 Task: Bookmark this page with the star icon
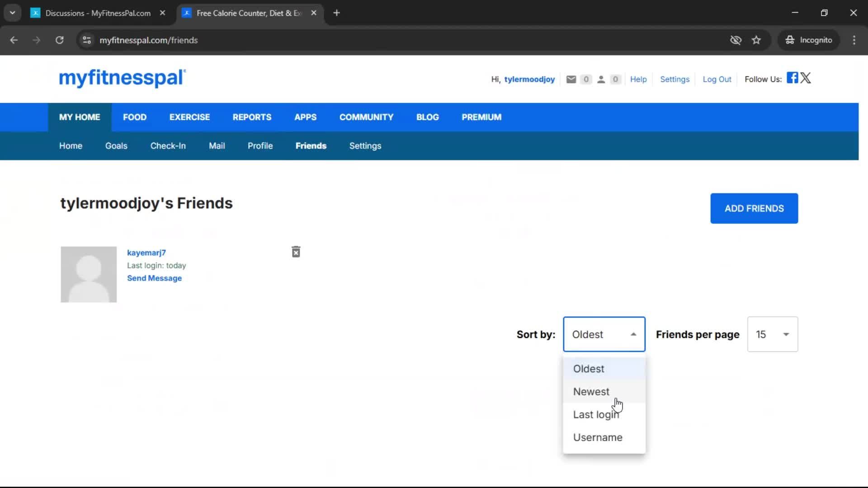[x=756, y=40]
